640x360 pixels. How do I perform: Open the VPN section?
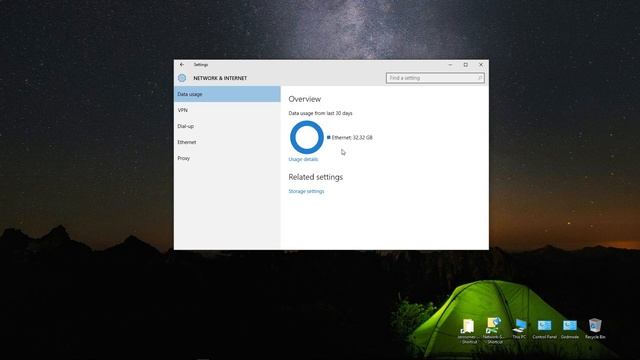click(227, 110)
